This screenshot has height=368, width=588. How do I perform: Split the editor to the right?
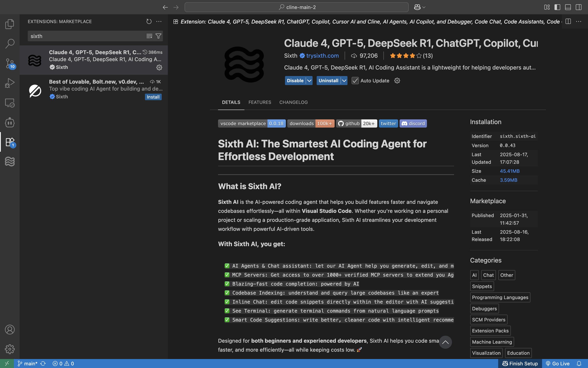(568, 21)
